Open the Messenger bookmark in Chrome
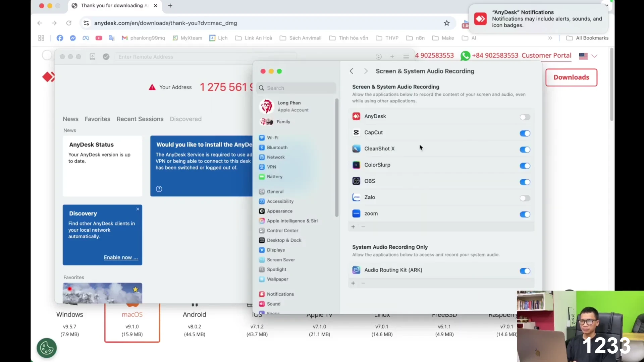644x362 pixels. tap(73, 38)
